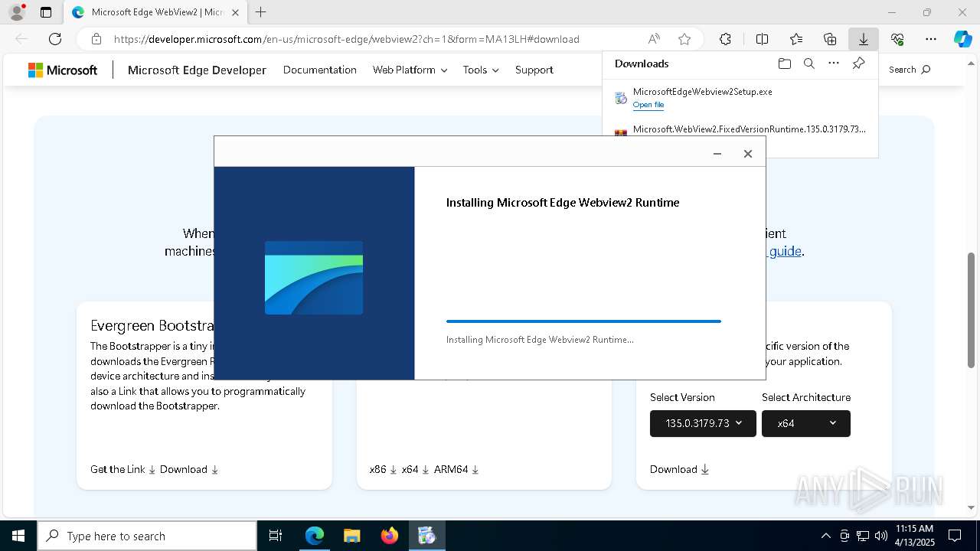Open more options in Downloads panel
This screenshot has width=980, height=551.
tap(834, 64)
